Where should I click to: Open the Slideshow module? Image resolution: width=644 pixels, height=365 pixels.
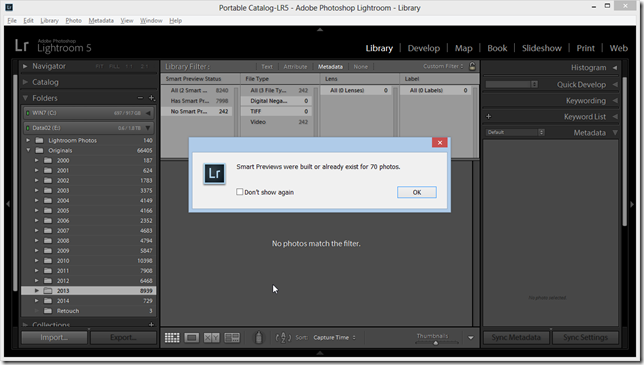tap(542, 48)
